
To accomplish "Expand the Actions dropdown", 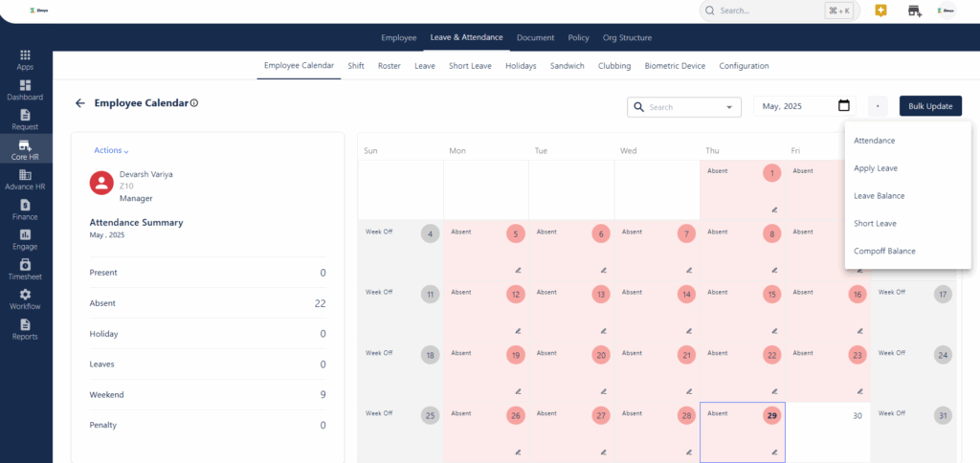I will click(x=111, y=150).
